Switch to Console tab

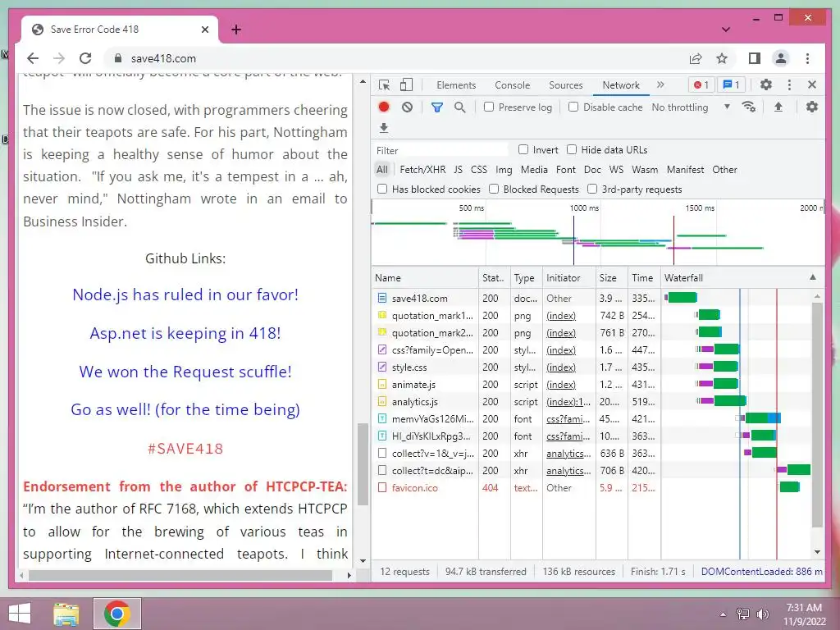click(512, 84)
